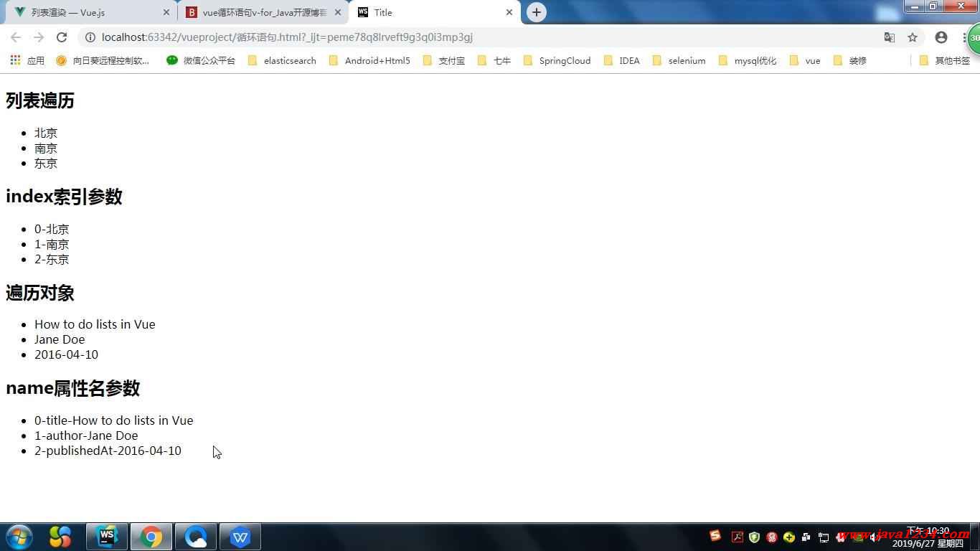Viewport: 980px width, 551px height.
Task: Click the list item 2-东京
Action: point(52,259)
